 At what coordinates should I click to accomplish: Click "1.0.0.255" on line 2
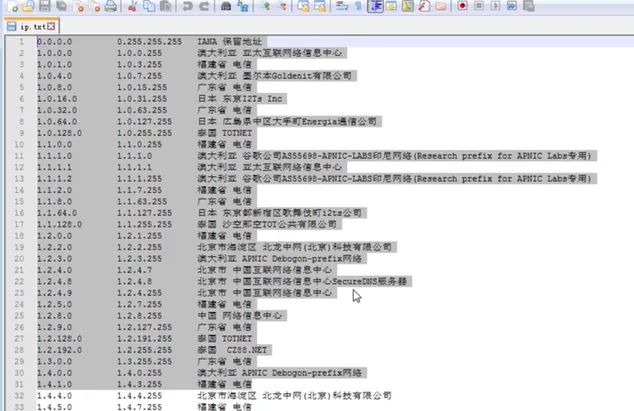click(x=139, y=53)
